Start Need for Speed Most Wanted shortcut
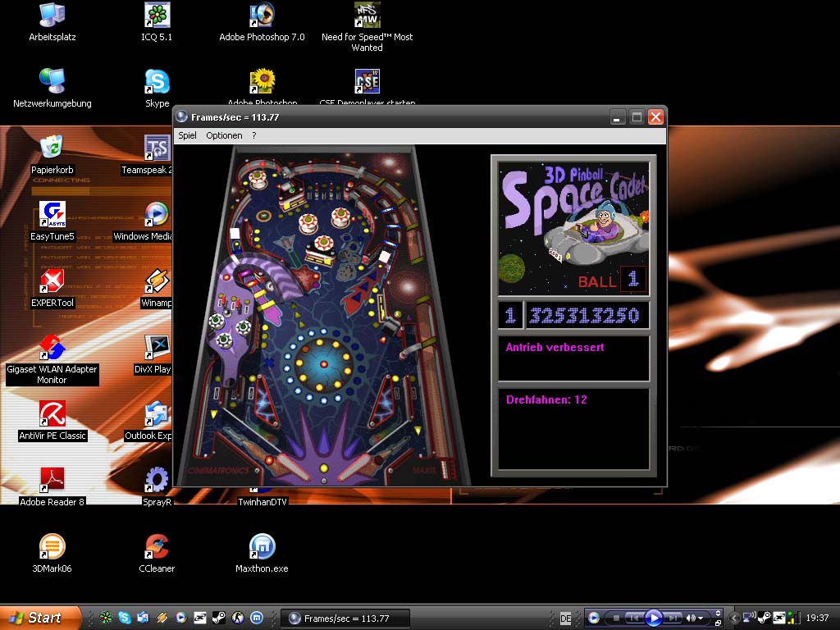The height and width of the screenshot is (630, 840). tap(367, 27)
